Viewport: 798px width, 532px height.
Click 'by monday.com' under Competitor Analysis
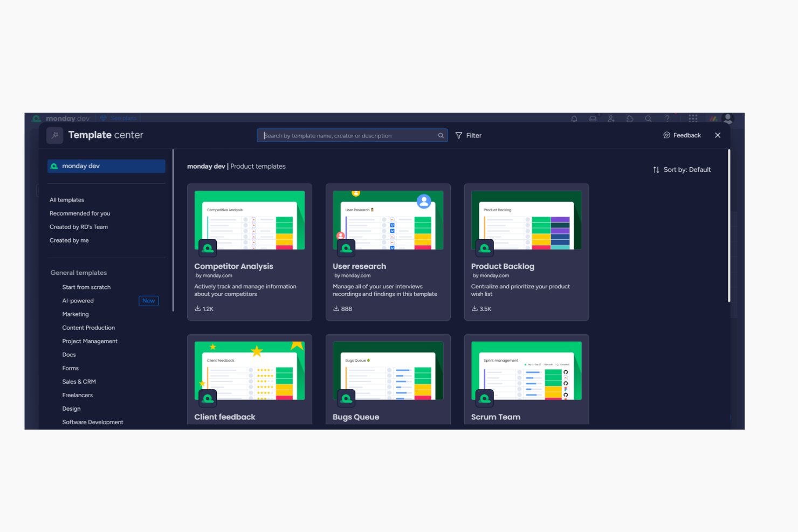click(x=214, y=276)
